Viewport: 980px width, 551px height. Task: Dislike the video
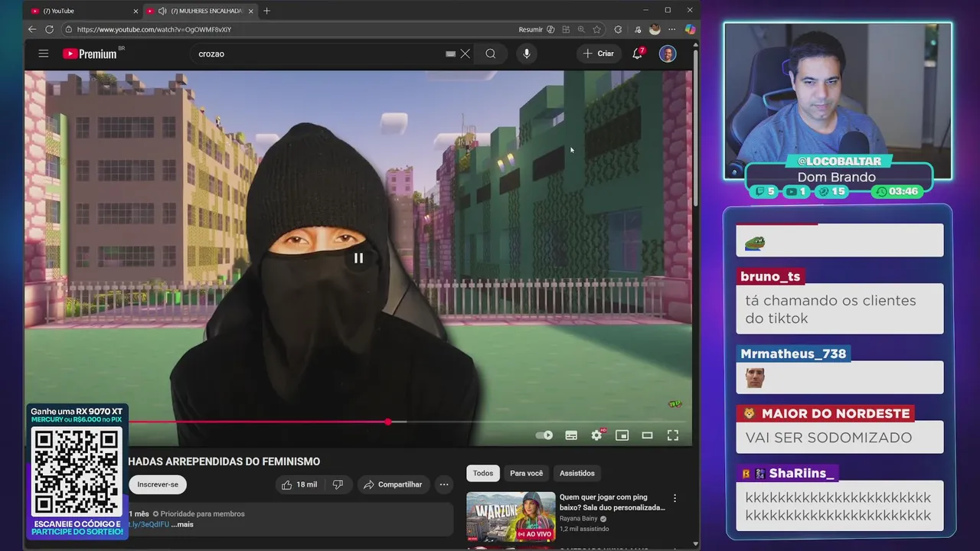(338, 484)
